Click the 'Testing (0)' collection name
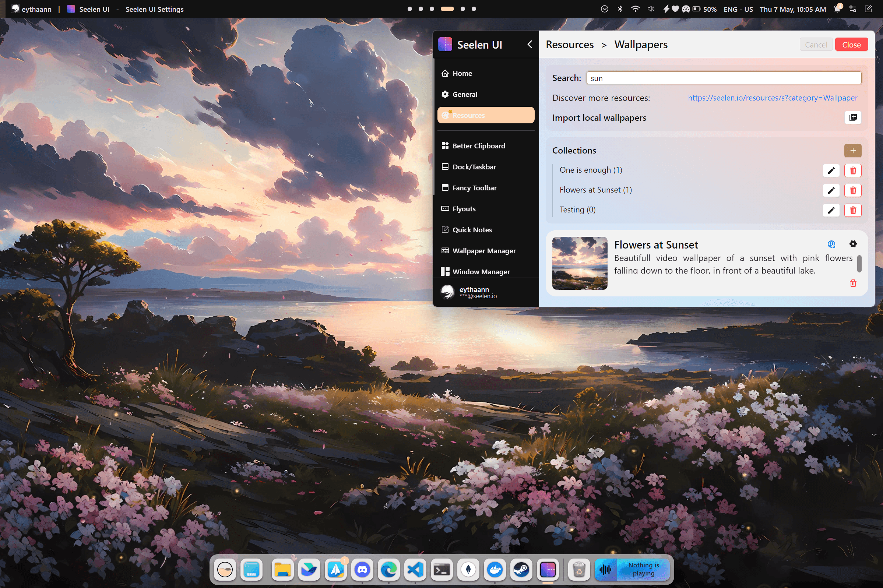The width and height of the screenshot is (883, 588). click(577, 210)
